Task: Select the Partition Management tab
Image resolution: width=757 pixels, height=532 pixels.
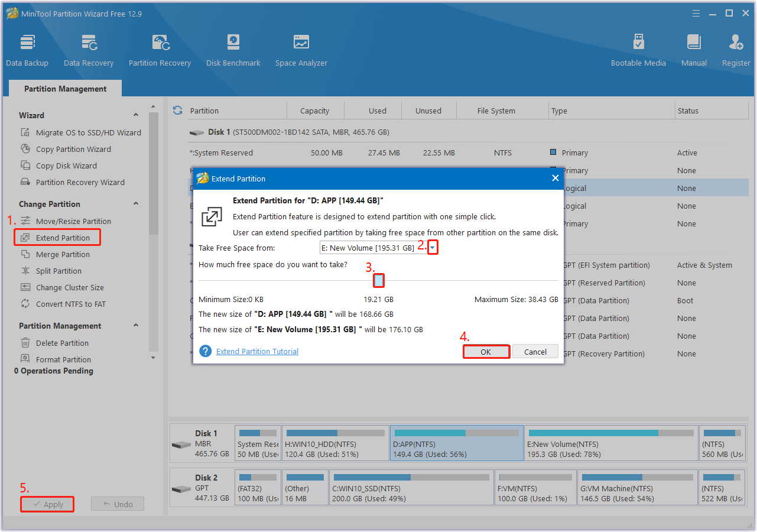Action: click(x=65, y=89)
